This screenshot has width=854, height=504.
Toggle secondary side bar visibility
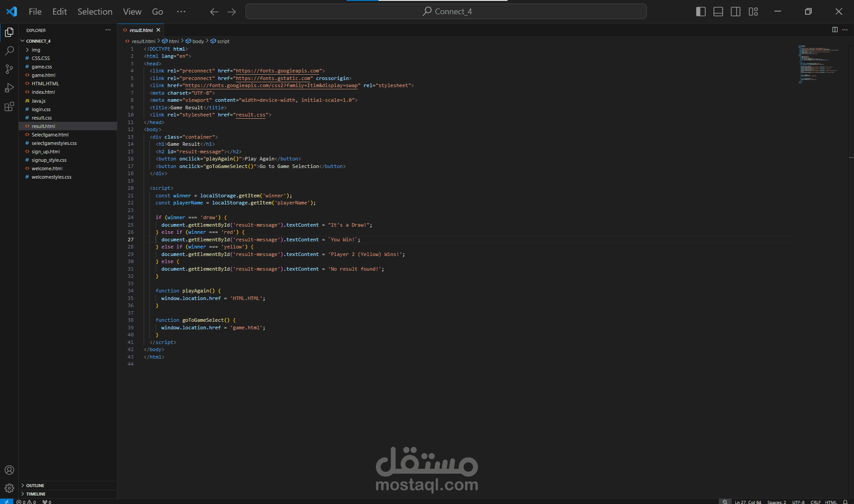pyautogui.click(x=736, y=12)
